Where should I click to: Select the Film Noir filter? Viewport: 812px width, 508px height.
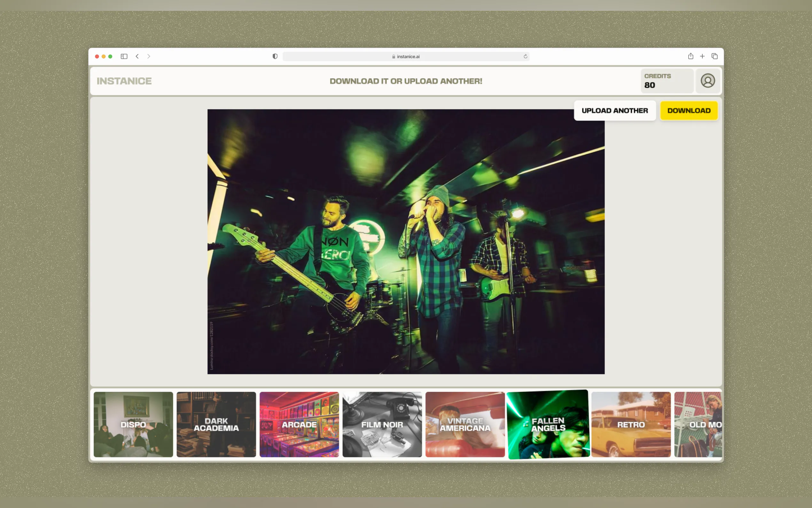382,424
